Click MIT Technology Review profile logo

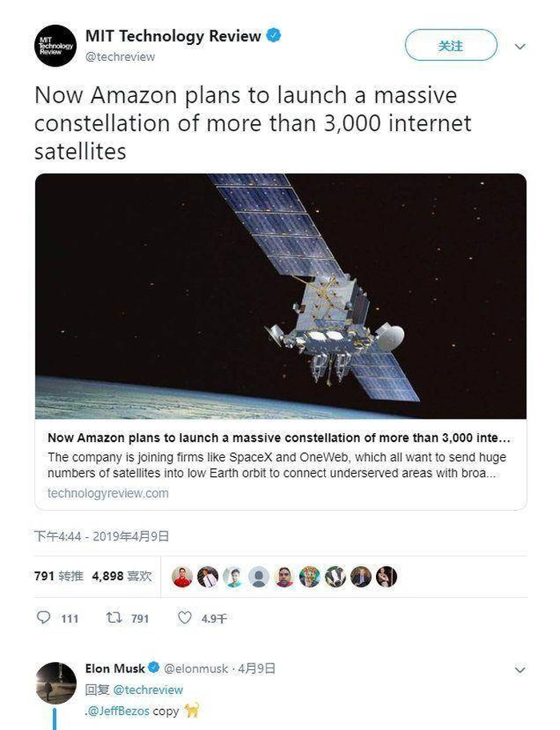[55, 46]
